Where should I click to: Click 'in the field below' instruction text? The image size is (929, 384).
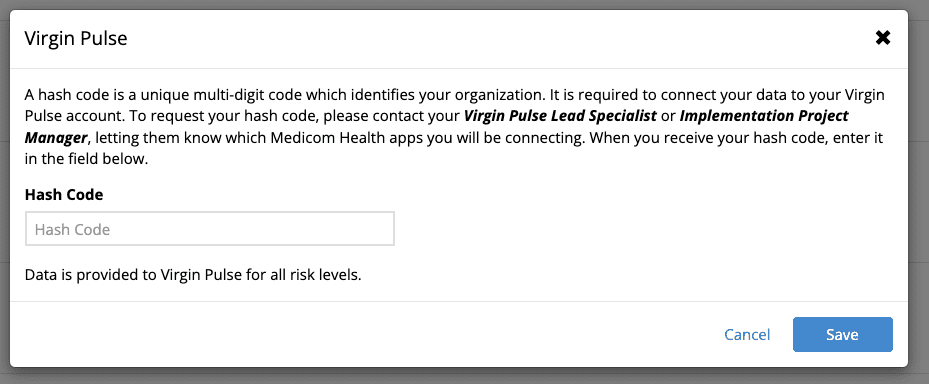(85, 160)
